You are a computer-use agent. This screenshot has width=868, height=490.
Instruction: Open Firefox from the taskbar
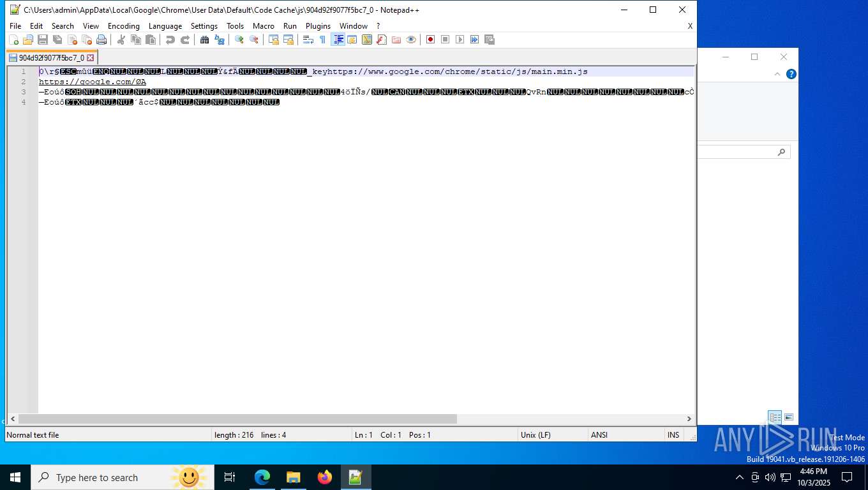click(325, 477)
